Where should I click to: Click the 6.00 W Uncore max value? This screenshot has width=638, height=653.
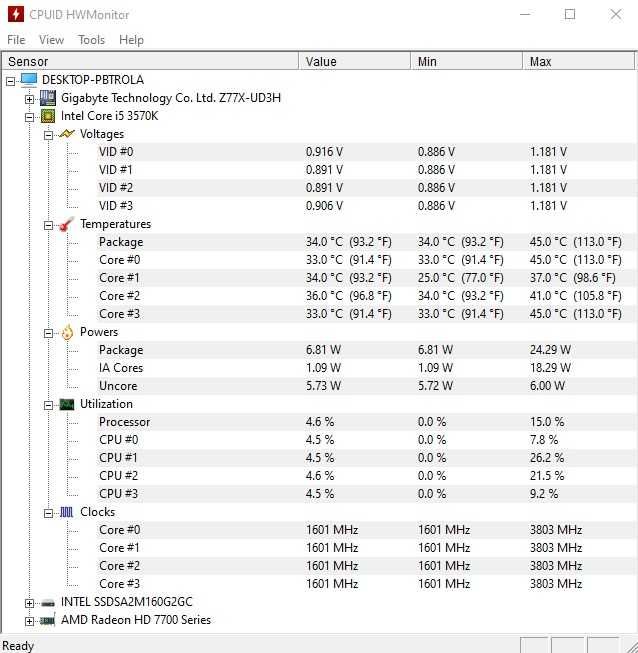tap(547, 386)
